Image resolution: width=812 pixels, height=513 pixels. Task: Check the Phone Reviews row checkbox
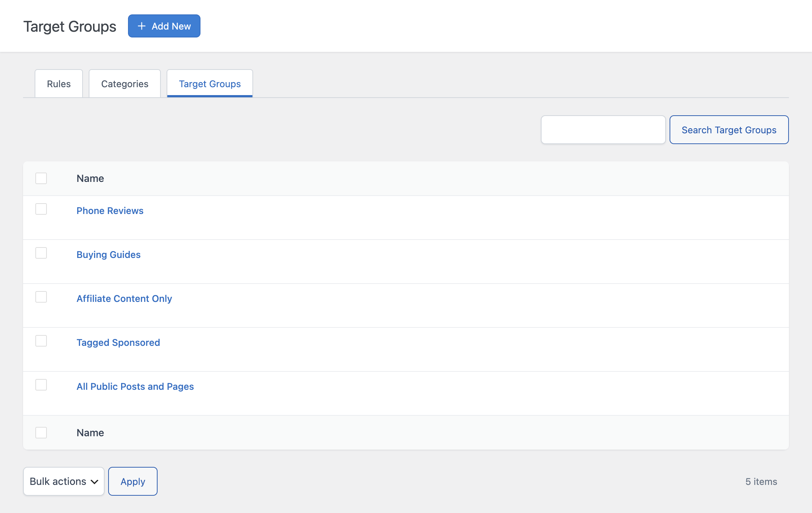point(41,209)
